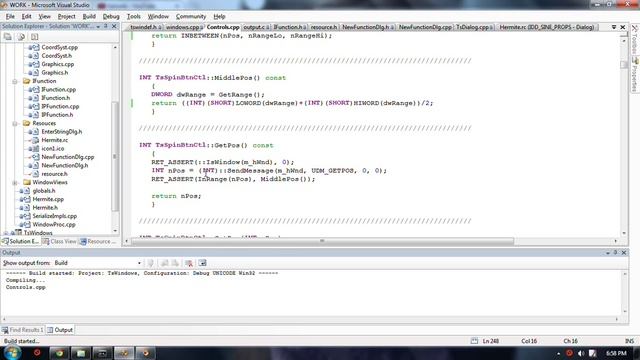Switch to the TsDialog.cpp editor tab

[474, 27]
